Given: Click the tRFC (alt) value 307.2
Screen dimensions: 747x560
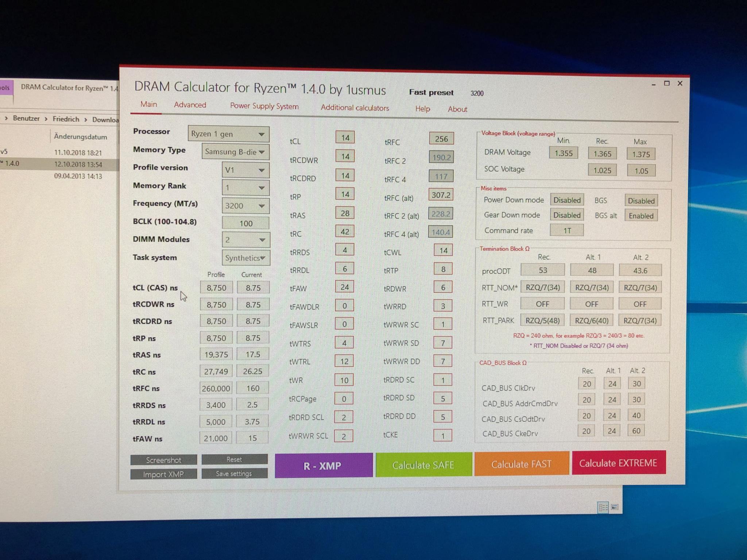Looking at the screenshot, I should [x=441, y=195].
